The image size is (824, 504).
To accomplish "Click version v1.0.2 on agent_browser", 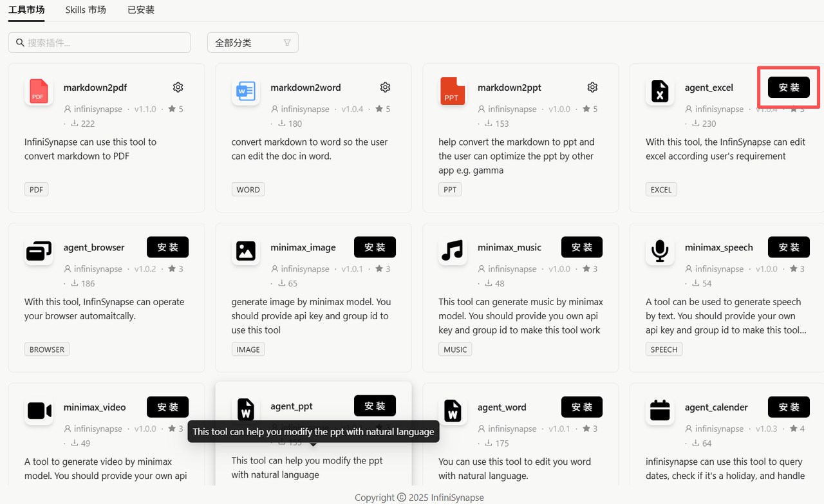I will click(x=145, y=269).
